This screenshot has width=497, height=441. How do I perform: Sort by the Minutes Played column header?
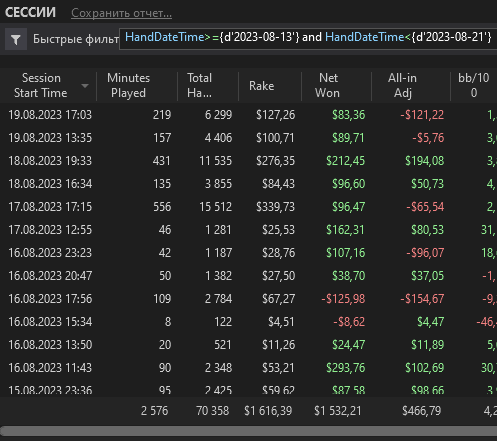tap(128, 85)
